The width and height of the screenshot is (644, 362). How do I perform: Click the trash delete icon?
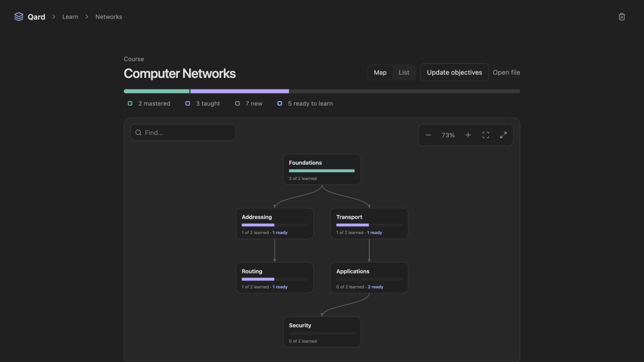pyautogui.click(x=622, y=17)
